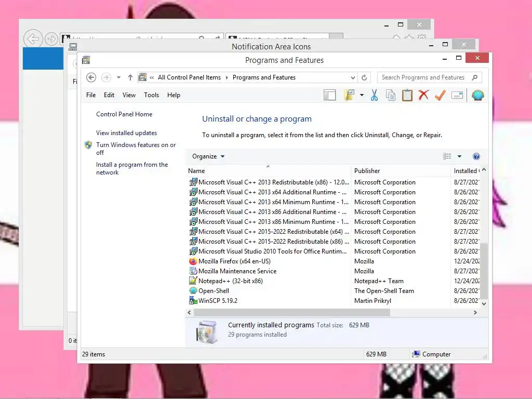
Task: Expand hidden breadcrumb chevrons in address bar
Action: coord(152,78)
